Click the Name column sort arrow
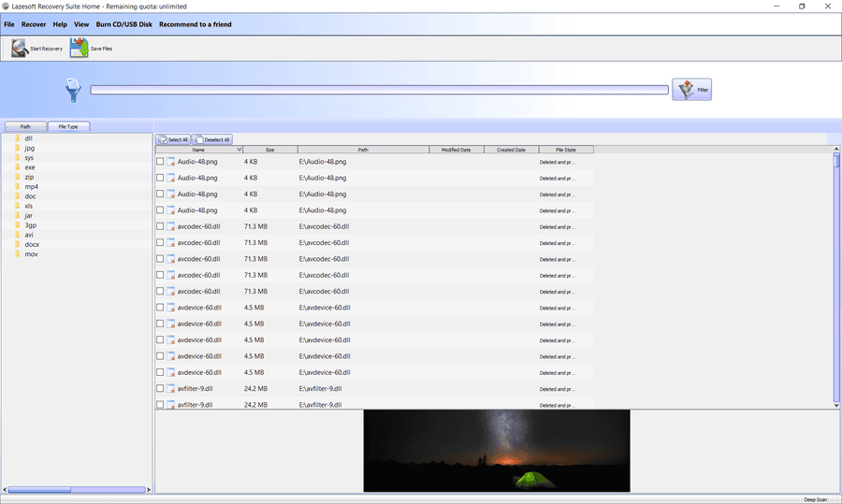This screenshot has width=842, height=504. click(x=240, y=150)
